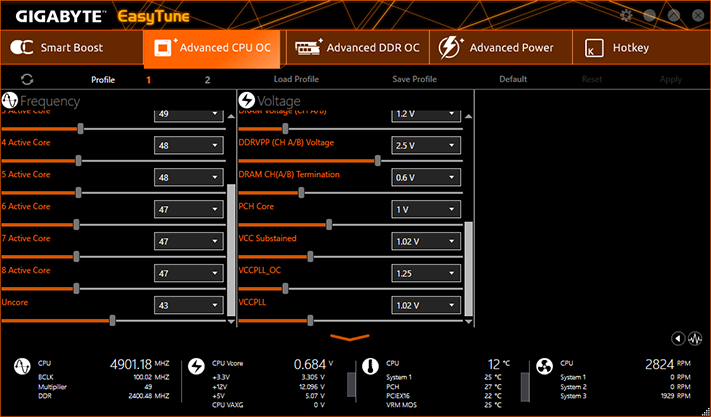Click the VCC Substained slider handle
Image resolution: width=711 pixels, height=417 pixels.
point(310,257)
